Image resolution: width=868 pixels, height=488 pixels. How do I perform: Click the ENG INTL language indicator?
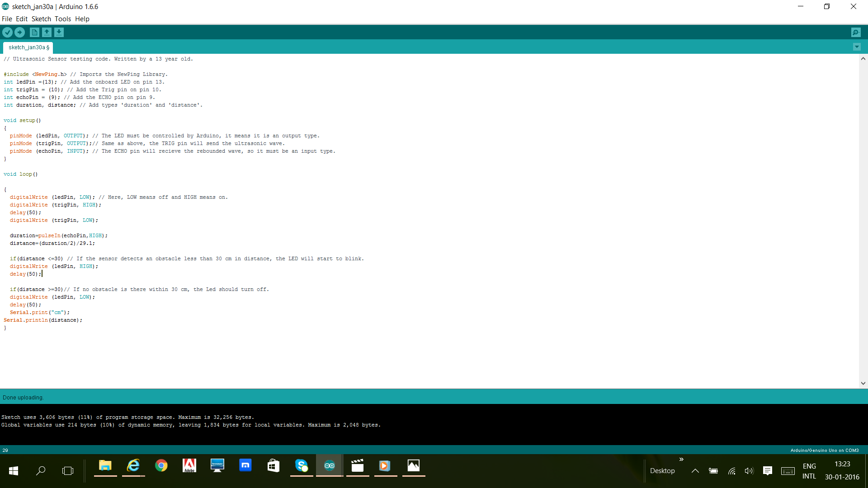(x=809, y=471)
